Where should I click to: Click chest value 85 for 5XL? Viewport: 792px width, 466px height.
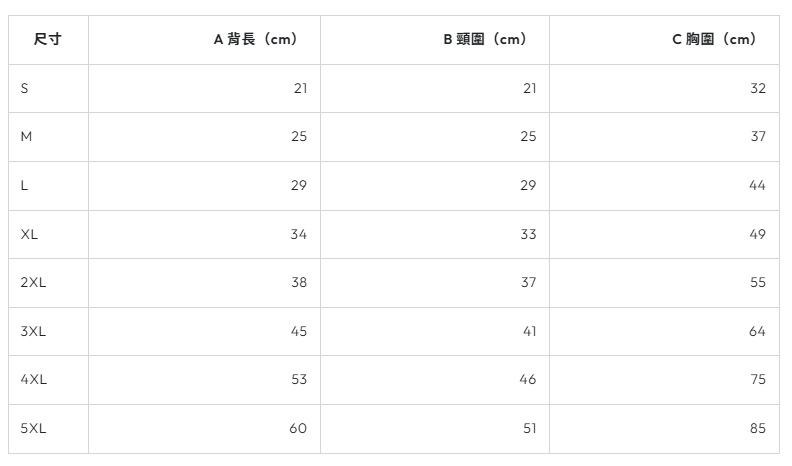pyautogui.click(x=757, y=428)
